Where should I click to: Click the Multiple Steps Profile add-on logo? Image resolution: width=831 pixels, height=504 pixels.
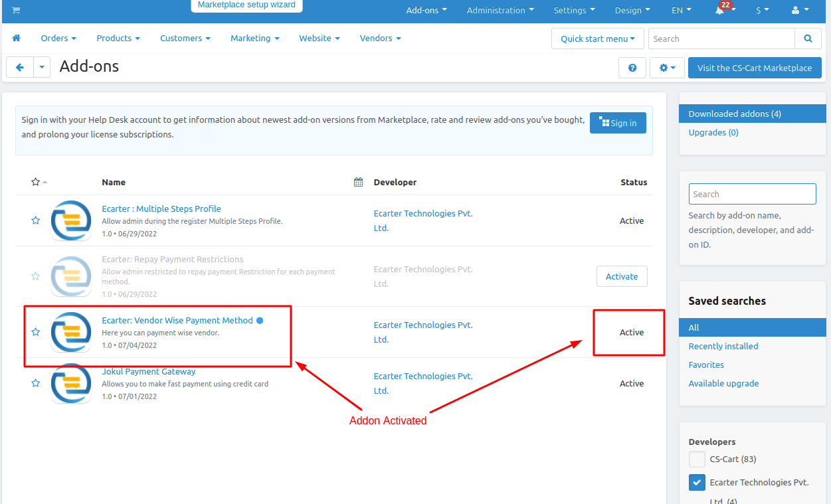point(71,220)
